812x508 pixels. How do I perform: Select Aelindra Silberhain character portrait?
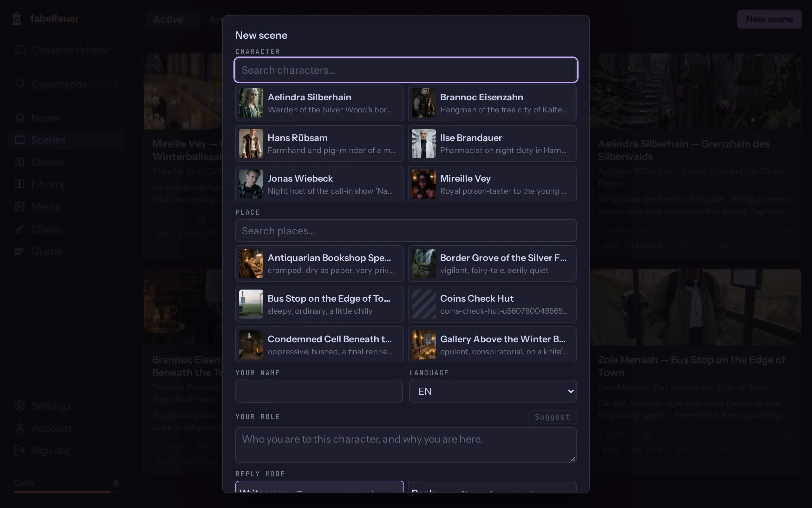[251, 103]
